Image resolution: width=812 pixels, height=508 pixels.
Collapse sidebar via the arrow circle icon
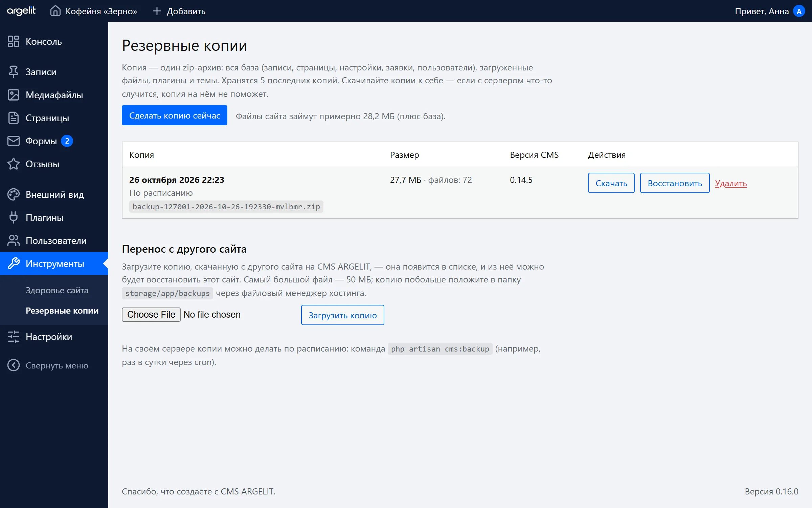tap(14, 365)
